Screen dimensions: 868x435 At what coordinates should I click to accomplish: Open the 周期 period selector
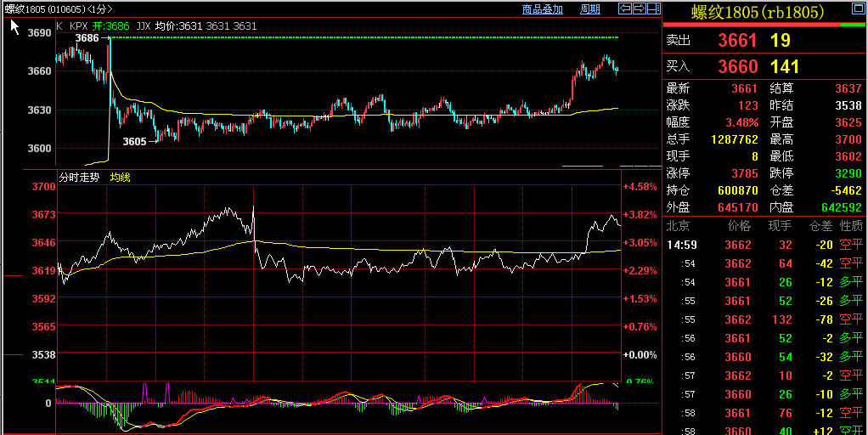pyautogui.click(x=589, y=9)
